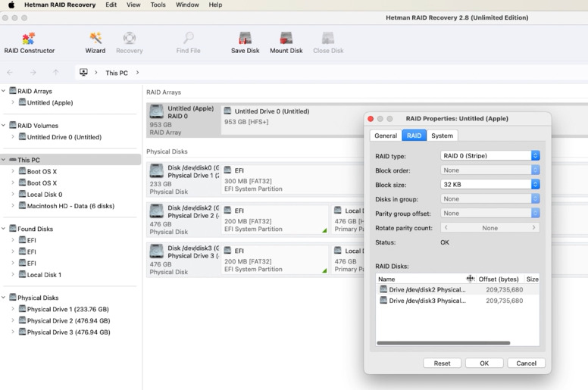588x390 pixels.
Task: Select the Untitled (Apple) RAID 0 array disk icon
Action: click(x=156, y=112)
